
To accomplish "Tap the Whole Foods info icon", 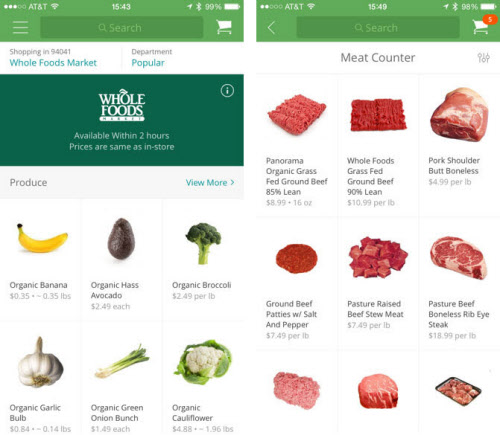I will coord(227,90).
